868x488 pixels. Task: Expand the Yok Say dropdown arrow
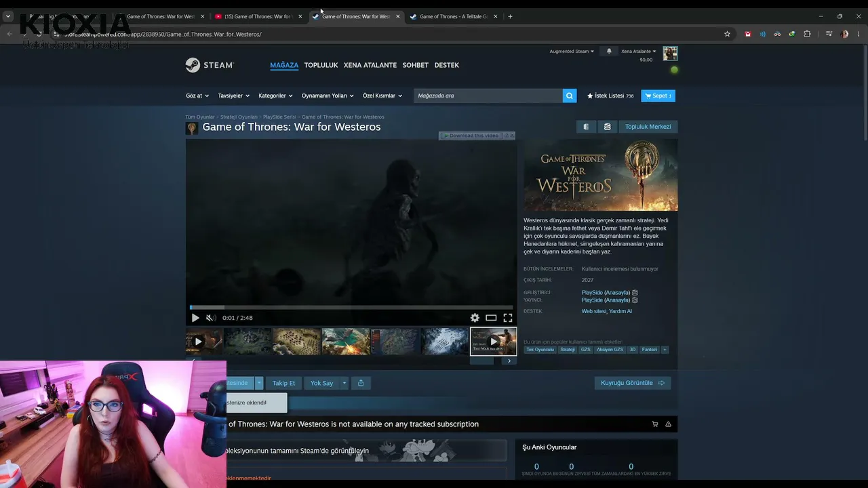(x=344, y=383)
